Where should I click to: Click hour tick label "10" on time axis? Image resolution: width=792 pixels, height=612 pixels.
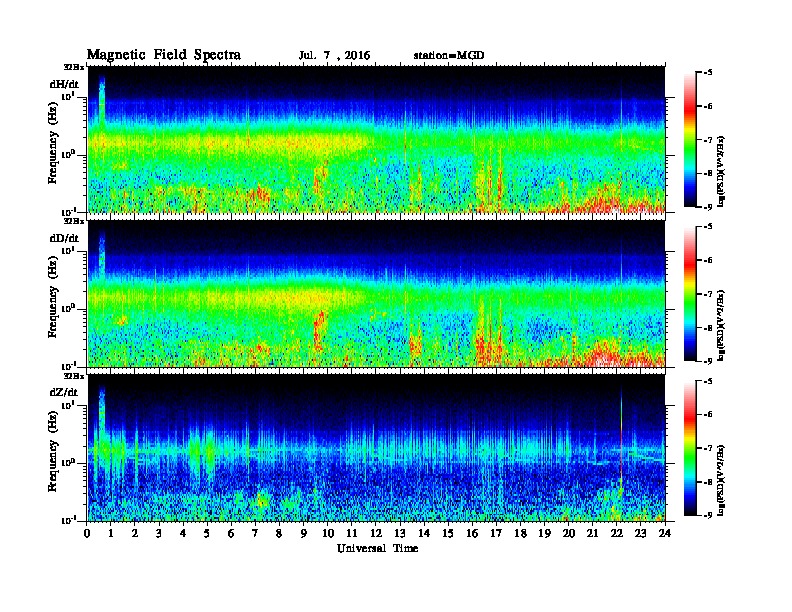pos(328,534)
